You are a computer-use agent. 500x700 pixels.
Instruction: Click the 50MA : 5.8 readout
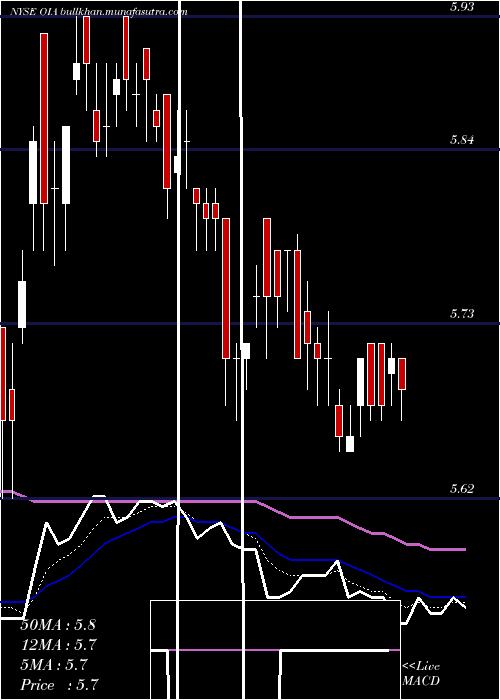[x=58, y=625]
